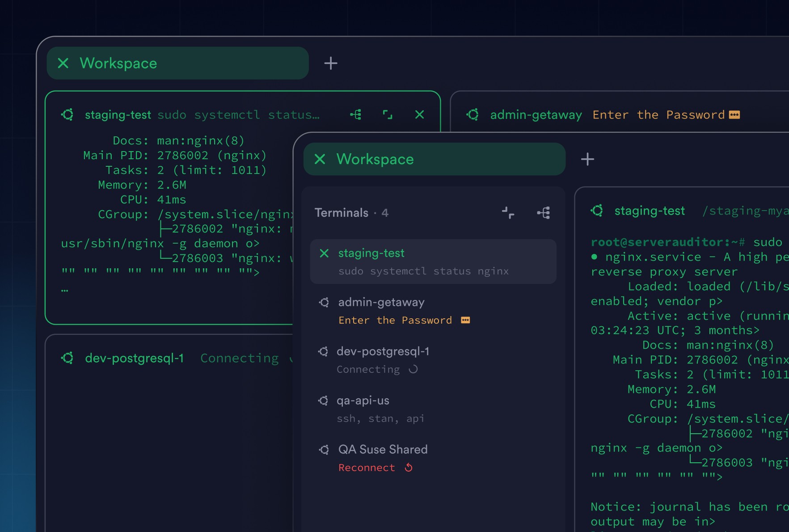
Task: Click Memory: 2.6M line in front terminal
Action: click(671, 389)
